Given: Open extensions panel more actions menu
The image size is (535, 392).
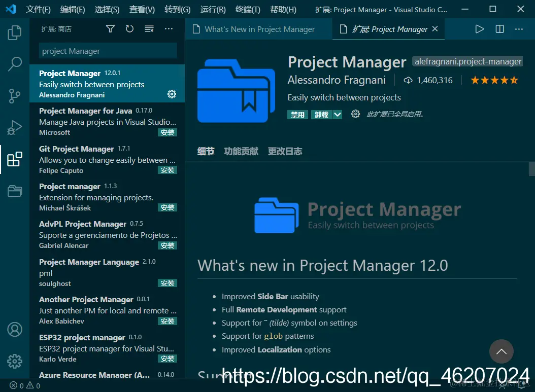Looking at the screenshot, I should click(169, 29).
